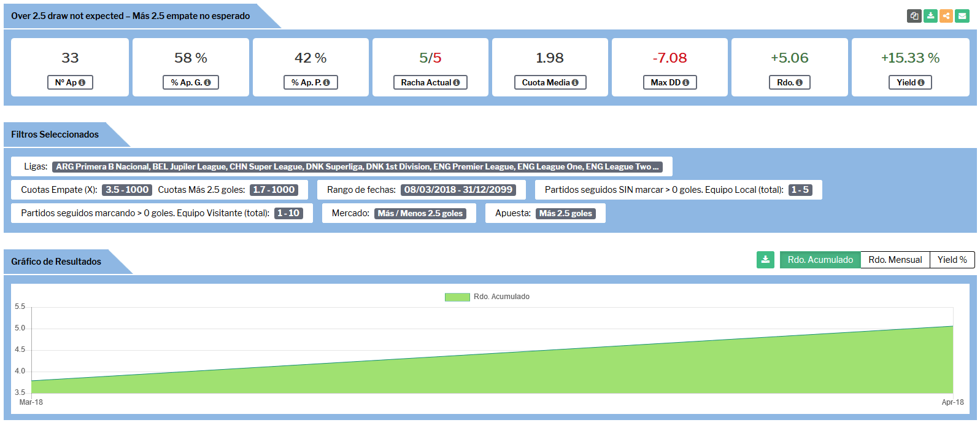The image size is (980, 425).
Task: Click the Más / Menos 2.5 goles market badge
Action: point(420,213)
